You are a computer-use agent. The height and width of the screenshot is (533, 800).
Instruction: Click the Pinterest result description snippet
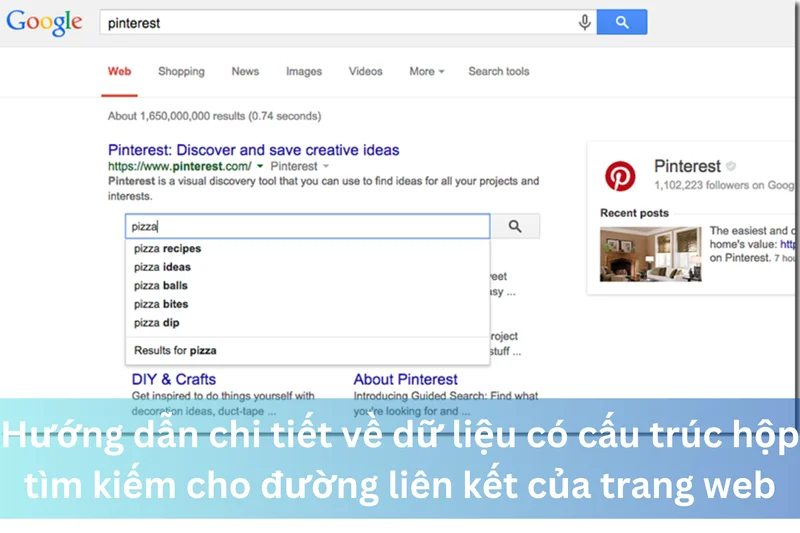coord(323,189)
